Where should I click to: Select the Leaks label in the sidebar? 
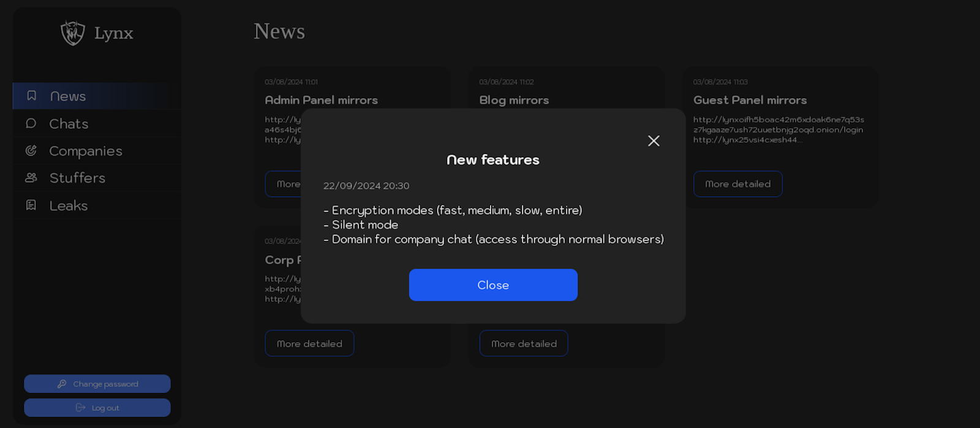pyautogui.click(x=69, y=205)
